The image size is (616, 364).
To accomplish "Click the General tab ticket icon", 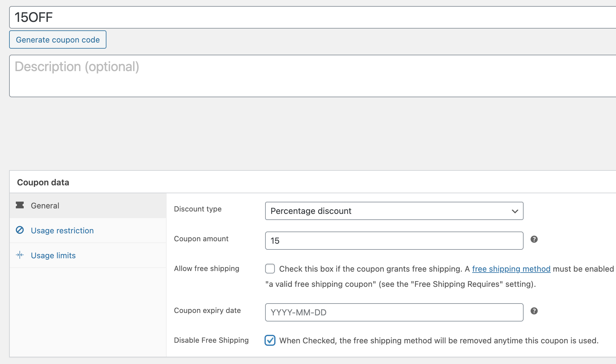I will [20, 205].
